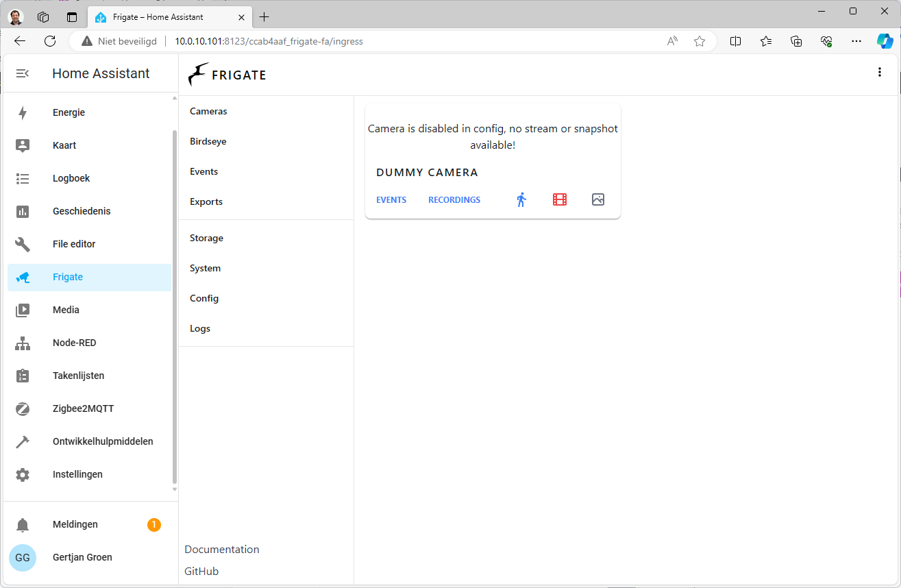Screen dimensions: 901x588
Task: Collapse the Home Assistant sidebar
Action: [x=23, y=73]
